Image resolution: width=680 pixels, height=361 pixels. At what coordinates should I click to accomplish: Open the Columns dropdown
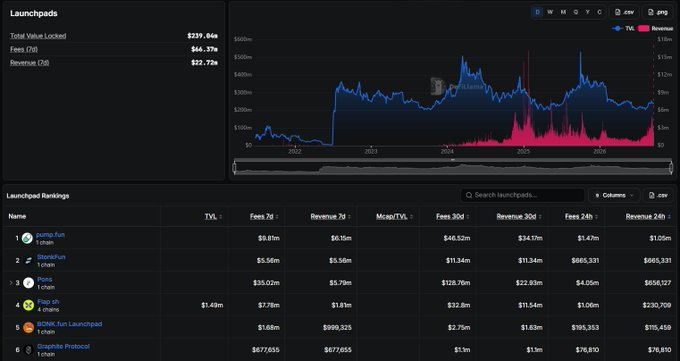pos(614,195)
